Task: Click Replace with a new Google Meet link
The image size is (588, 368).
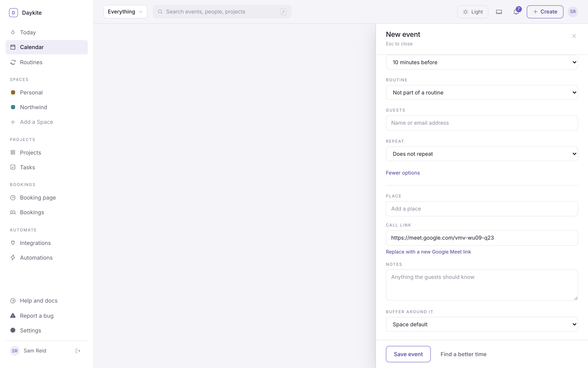Action: point(428,252)
